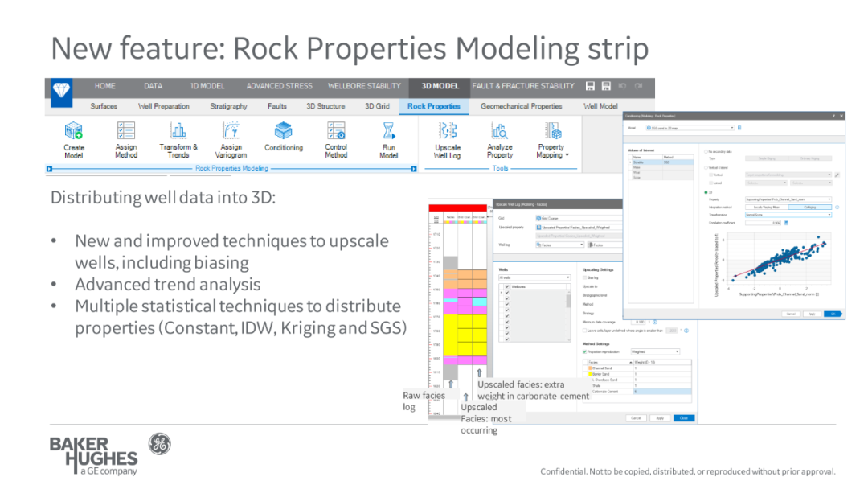Launch the Conditioning tool
868x489 pixels.
pos(284,137)
